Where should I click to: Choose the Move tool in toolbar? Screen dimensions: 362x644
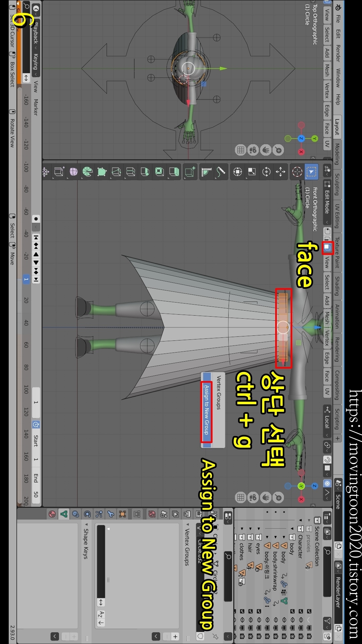pyautogui.click(x=281, y=172)
